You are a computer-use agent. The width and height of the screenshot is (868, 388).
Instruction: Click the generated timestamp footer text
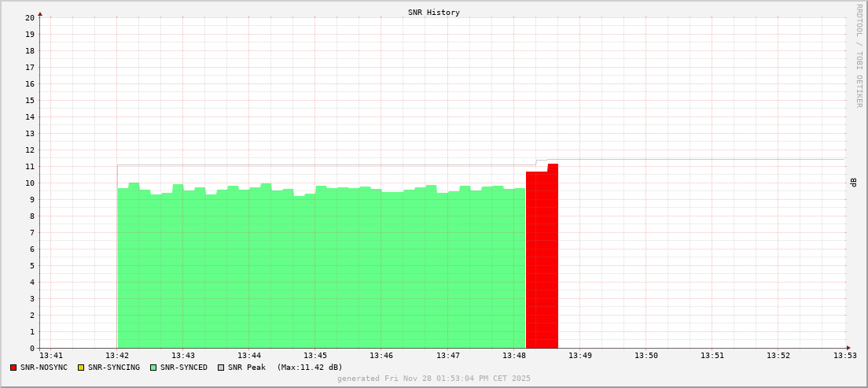coord(434,379)
